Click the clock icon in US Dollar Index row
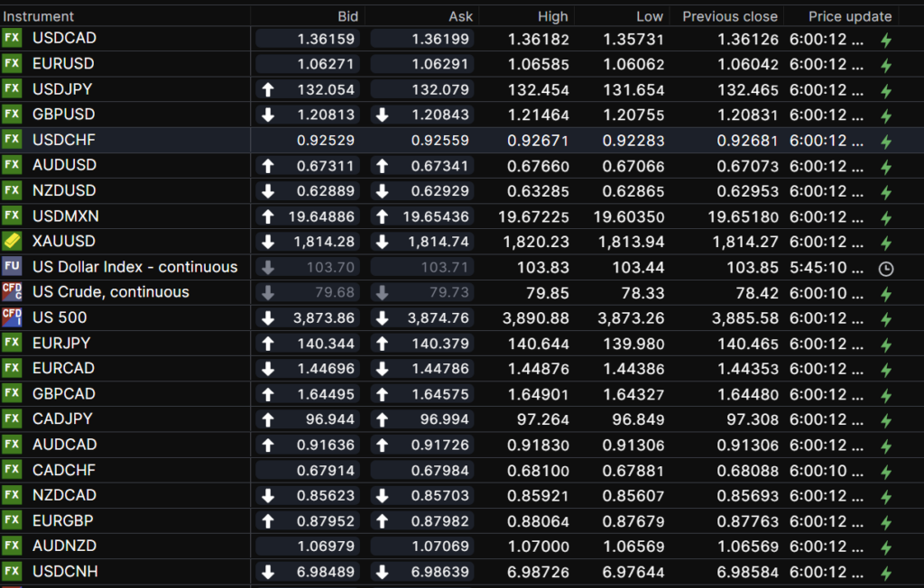Image resolution: width=924 pixels, height=588 pixels. coord(885,268)
